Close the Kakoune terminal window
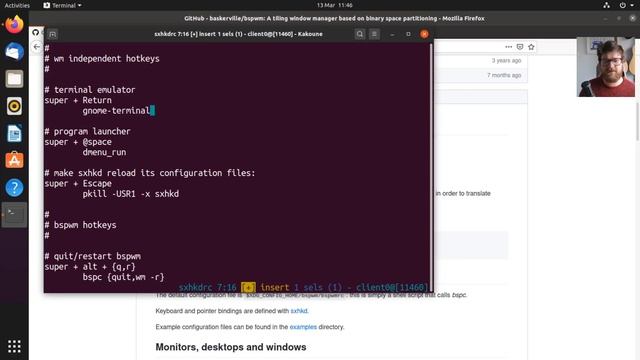The image size is (640, 360). (424, 34)
